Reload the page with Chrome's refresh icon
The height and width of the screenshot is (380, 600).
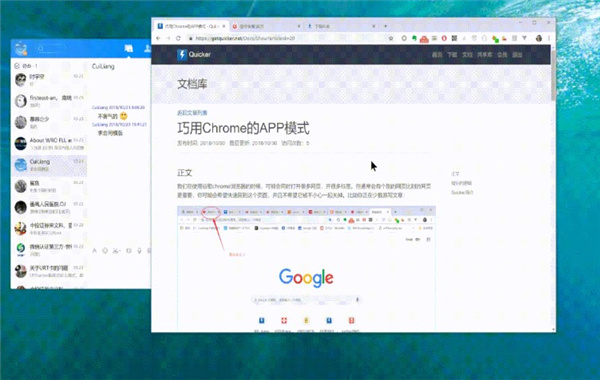tap(178, 38)
